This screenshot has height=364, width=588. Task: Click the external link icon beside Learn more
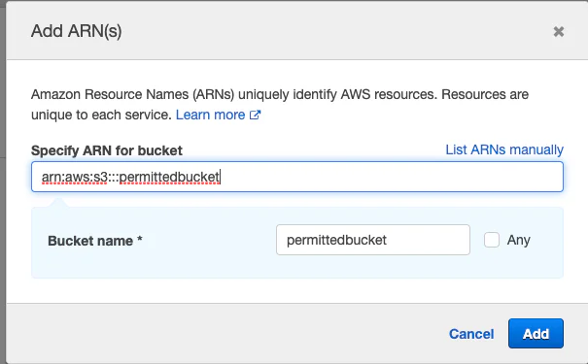[255, 115]
